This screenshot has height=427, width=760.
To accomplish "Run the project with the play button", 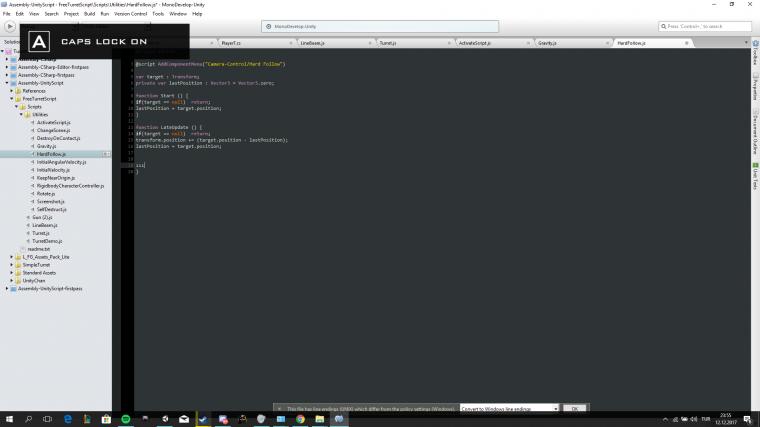I will coord(10,26).
